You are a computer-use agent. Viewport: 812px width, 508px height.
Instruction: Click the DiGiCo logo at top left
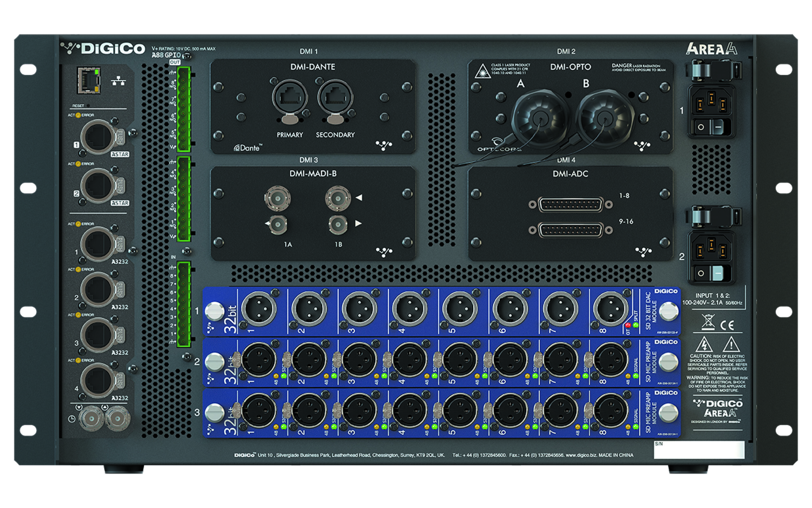tap(103, 48)
